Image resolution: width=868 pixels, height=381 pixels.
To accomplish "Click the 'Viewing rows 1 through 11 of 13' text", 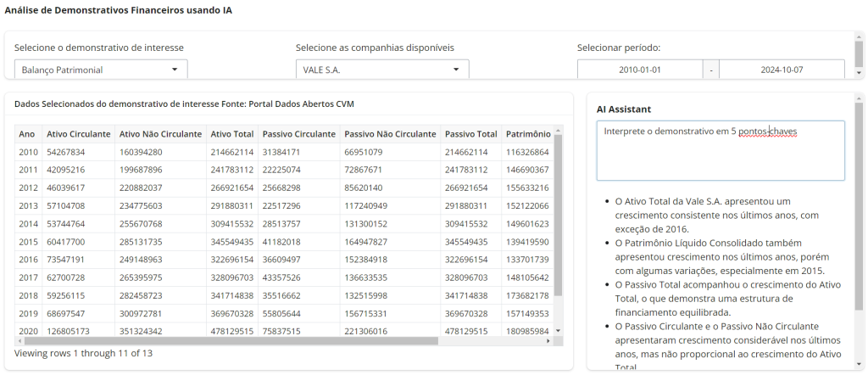I will pyautogui.click(x=83, y=353).
